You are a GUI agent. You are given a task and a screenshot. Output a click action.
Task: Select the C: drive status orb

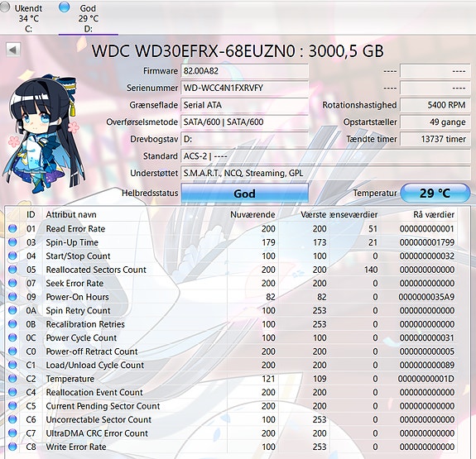[x=4, y=7]
